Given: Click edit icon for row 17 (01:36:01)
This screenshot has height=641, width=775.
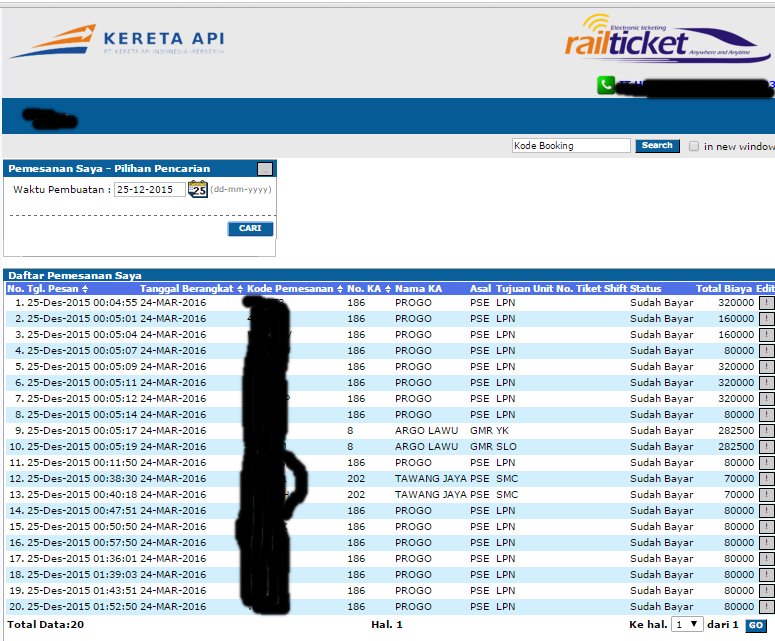Looking at the screenshot, I should pos(767,559).
